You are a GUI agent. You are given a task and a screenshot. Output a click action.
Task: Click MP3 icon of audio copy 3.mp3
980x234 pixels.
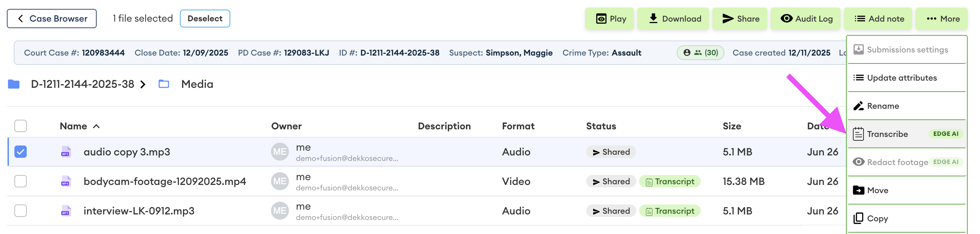pos(66,152)
